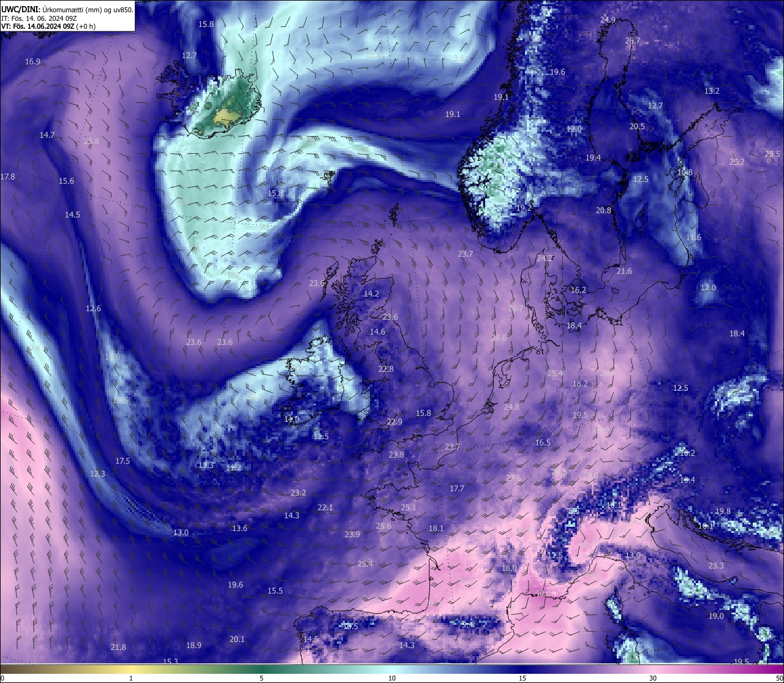Click the 30 tick on the color scale
Image resolution: width=784 pixels, height=683 pixels.
pyautogui.click(x=653, y=678)
